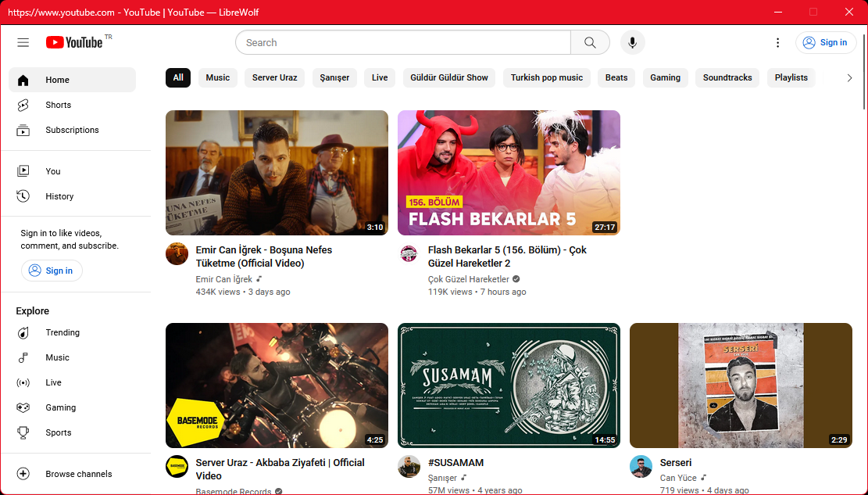
Task: Select the Soundtracks filter chip
Action: (x=727, y=77)
